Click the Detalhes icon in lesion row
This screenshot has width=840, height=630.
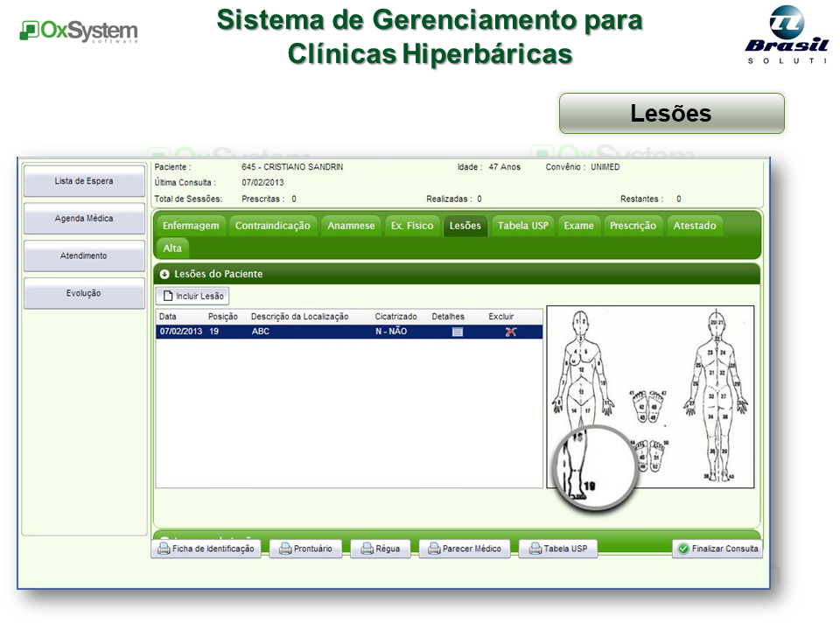[x=457, y=332]
